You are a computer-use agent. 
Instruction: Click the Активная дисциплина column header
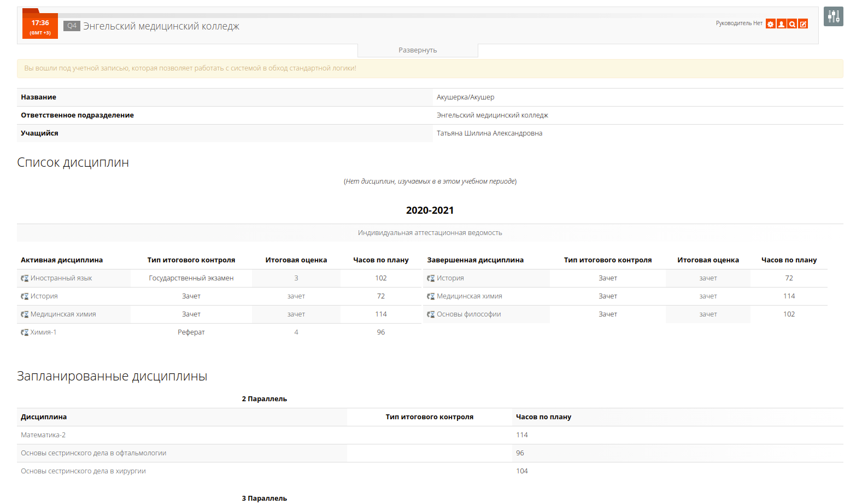(62, 260)
